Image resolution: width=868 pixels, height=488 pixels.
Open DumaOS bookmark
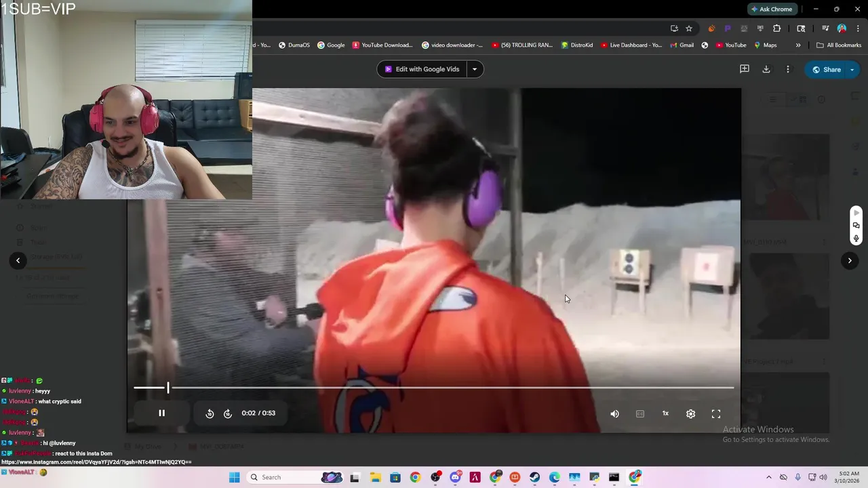[294, 45]
